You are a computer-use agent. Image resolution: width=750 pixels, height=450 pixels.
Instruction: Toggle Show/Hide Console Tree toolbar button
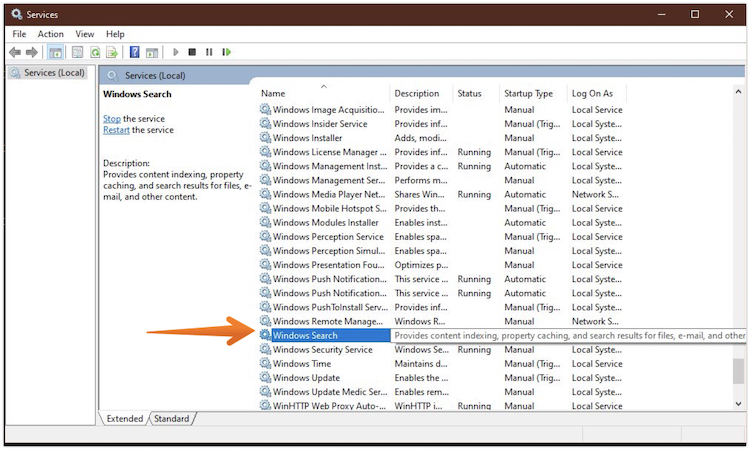coord(56,52)
